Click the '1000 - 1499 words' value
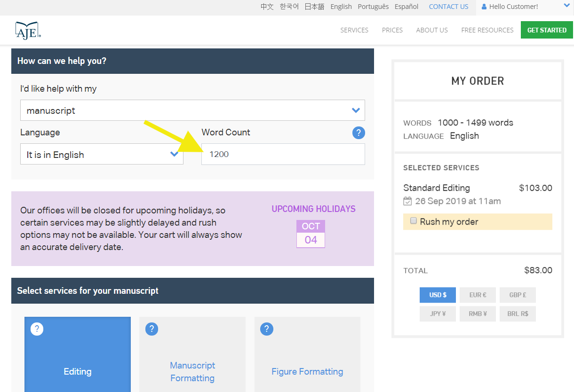The image size is (574, 392). click(x=475, y=123)
